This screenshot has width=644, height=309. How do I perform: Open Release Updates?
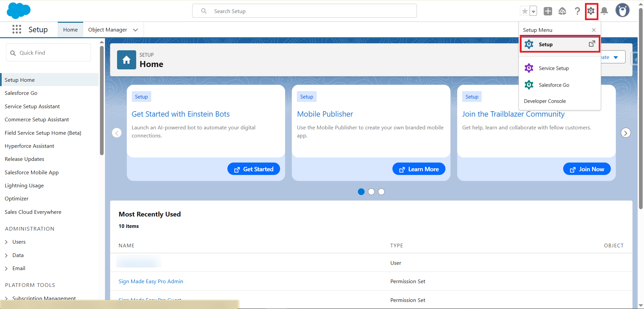(24, 159)
